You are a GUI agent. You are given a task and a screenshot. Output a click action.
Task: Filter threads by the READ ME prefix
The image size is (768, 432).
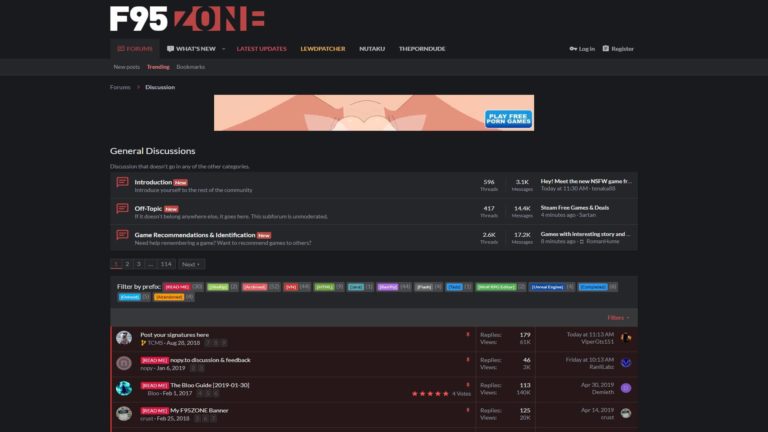(177, 286)
